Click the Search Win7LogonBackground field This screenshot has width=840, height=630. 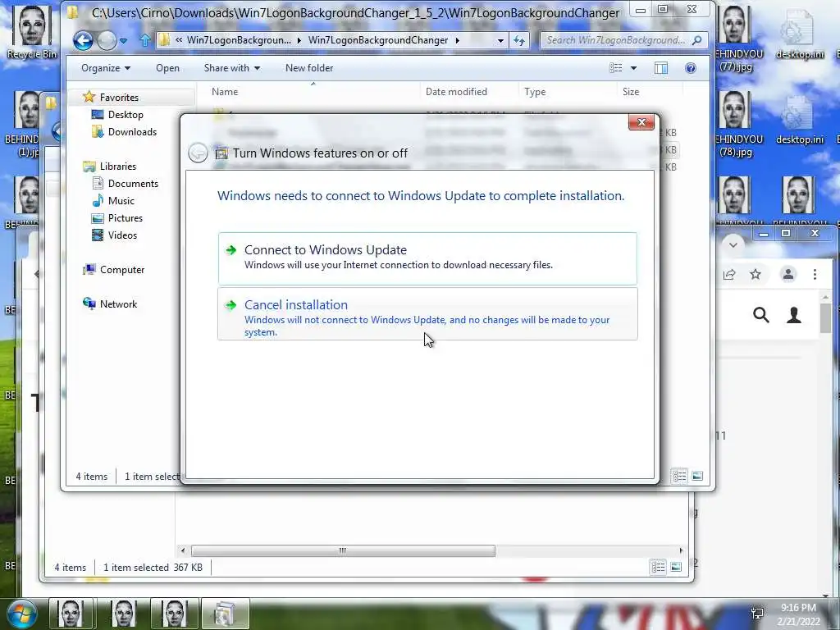(x=623, y=40)
